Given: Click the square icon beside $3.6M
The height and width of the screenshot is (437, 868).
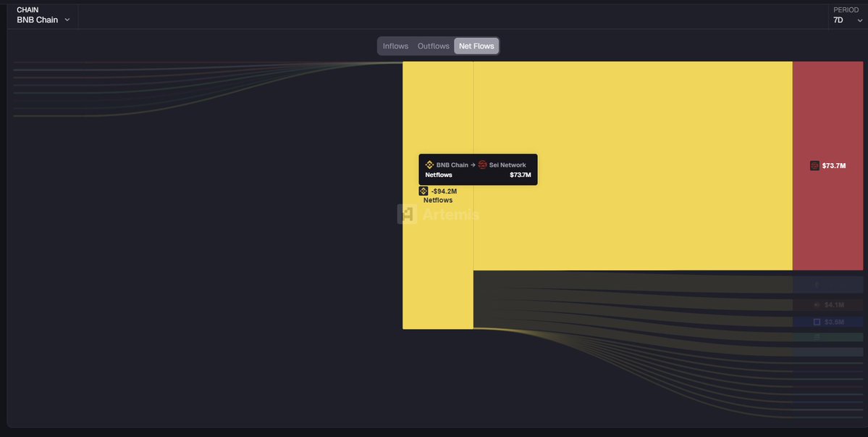Looking at the screenshot, I should tap(817, 322).
